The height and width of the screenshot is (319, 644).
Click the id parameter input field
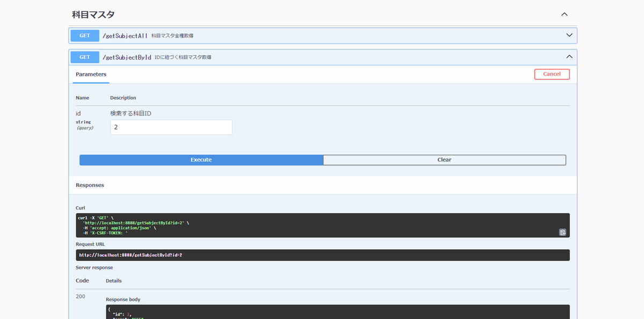pyautogui.click(x=171, y=127)
